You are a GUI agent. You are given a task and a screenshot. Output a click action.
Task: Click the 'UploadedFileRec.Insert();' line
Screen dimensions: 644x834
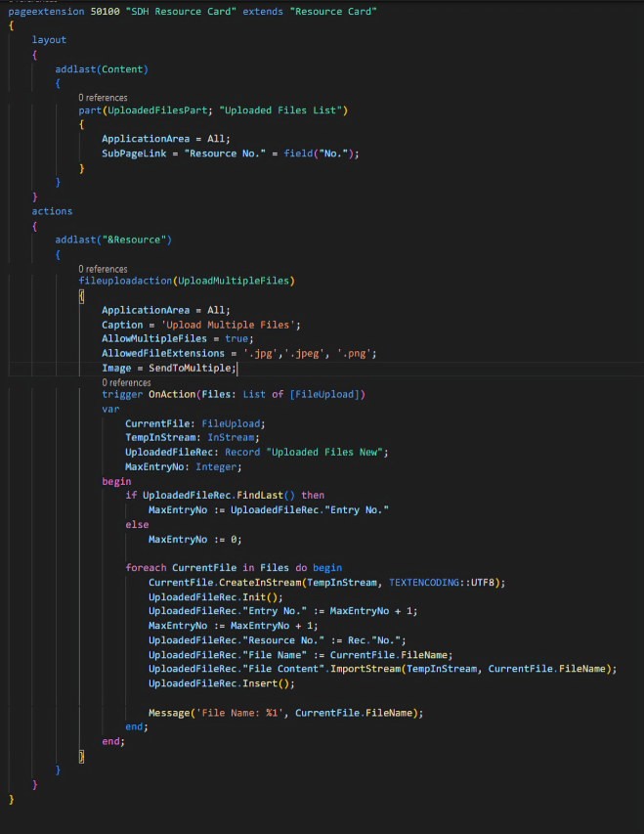pos(222,684)
